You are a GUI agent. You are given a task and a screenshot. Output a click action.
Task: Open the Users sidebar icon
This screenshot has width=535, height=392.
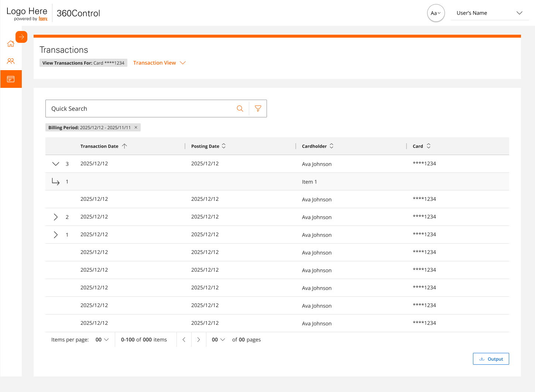click(11, 61)
